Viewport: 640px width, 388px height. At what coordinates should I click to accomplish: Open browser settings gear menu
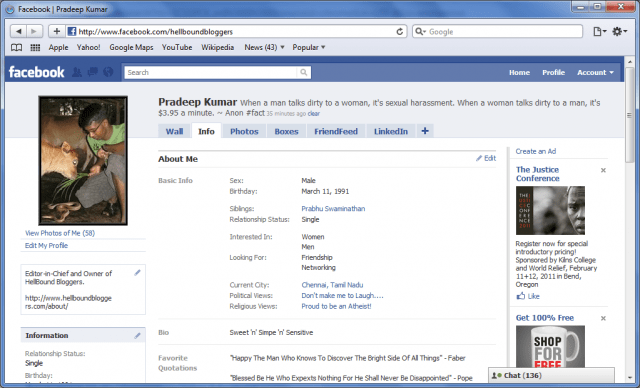tap(620, 31)
